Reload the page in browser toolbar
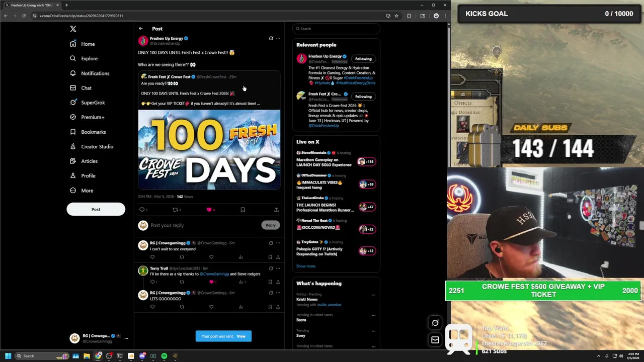 coord(24,16)
